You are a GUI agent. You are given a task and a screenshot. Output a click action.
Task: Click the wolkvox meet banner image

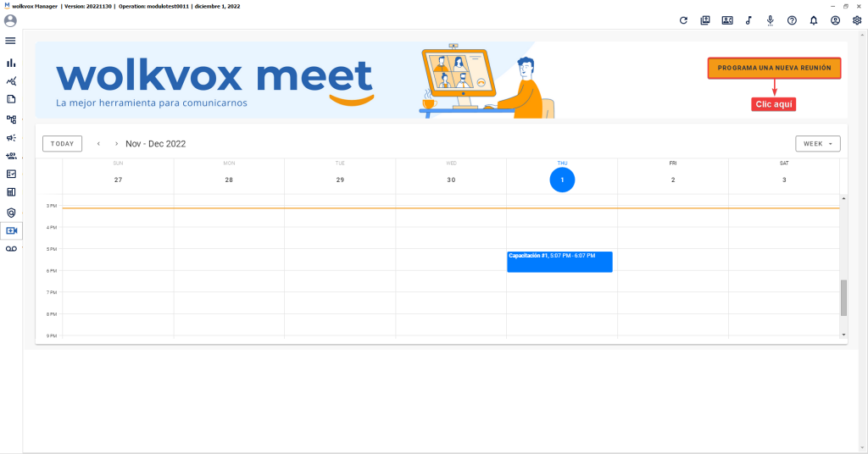click(x=441, y=80)
